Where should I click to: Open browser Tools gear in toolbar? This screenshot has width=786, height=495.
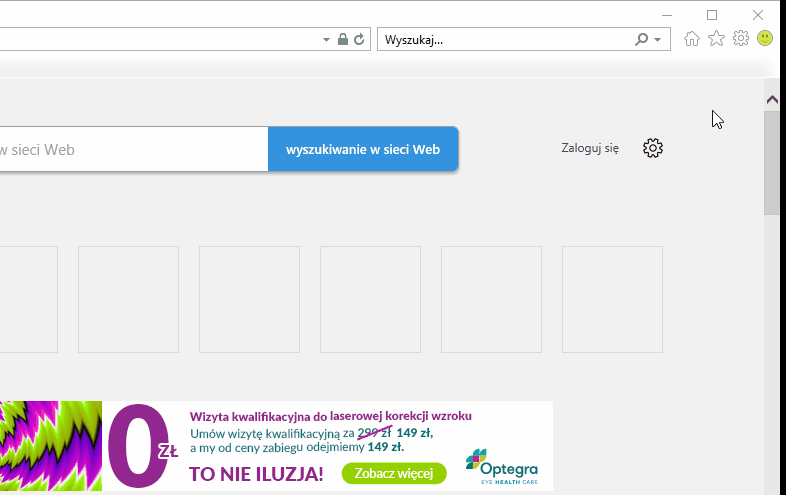pyautogui.click(x=741, y=38)
